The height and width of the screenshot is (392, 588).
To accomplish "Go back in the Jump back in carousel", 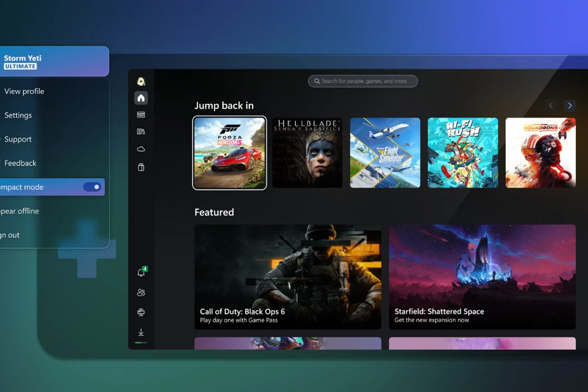I will point(551,106).
